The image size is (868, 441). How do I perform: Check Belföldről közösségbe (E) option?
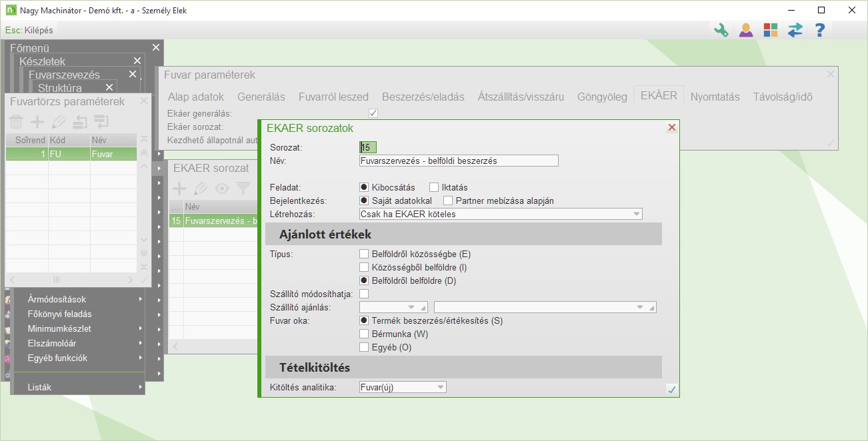[364, 254]
